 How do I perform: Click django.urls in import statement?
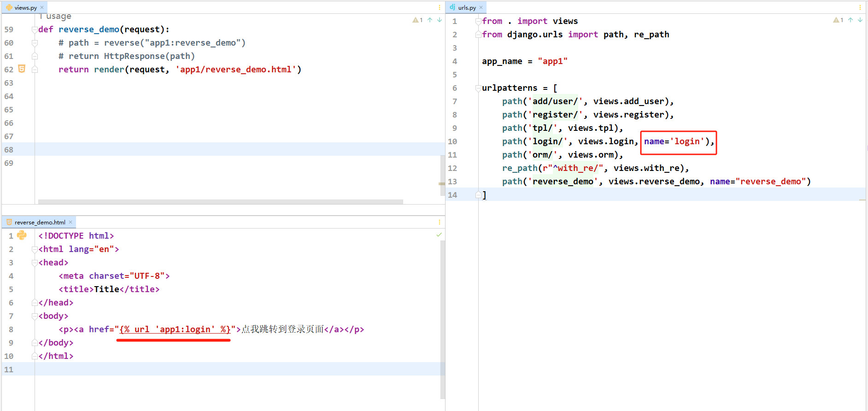(x=535, y=35)
